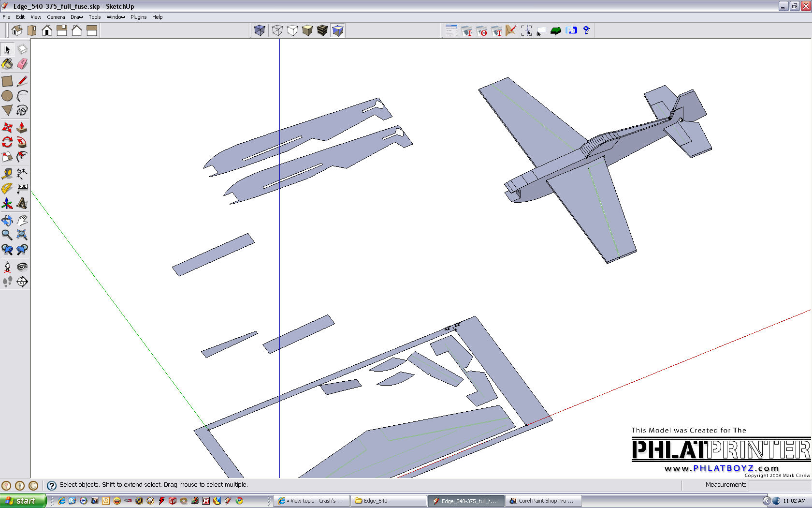This screenshot has height=508, width=812.
Task: Expand the Window menu
Action: [116, 17]
